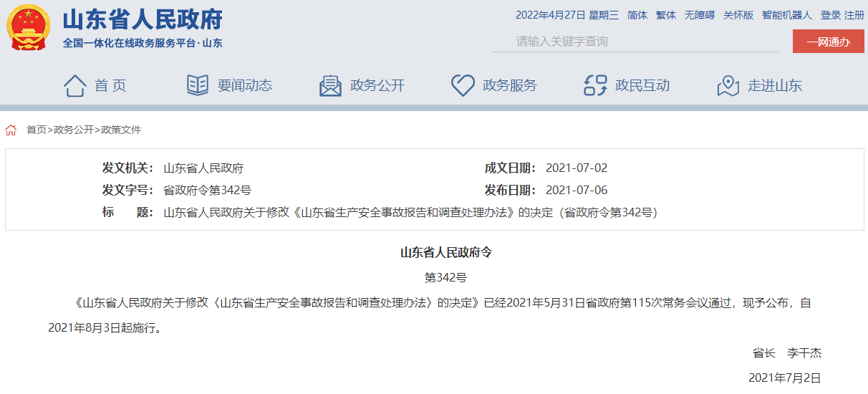Switch to 简体 simplified Chinese
Screen dimensions: 868x394
(x=637, y=15)
